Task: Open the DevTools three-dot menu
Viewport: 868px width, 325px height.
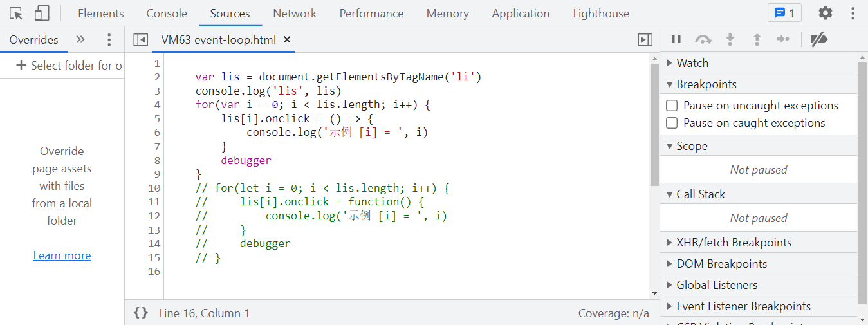Action: (853, 13)
